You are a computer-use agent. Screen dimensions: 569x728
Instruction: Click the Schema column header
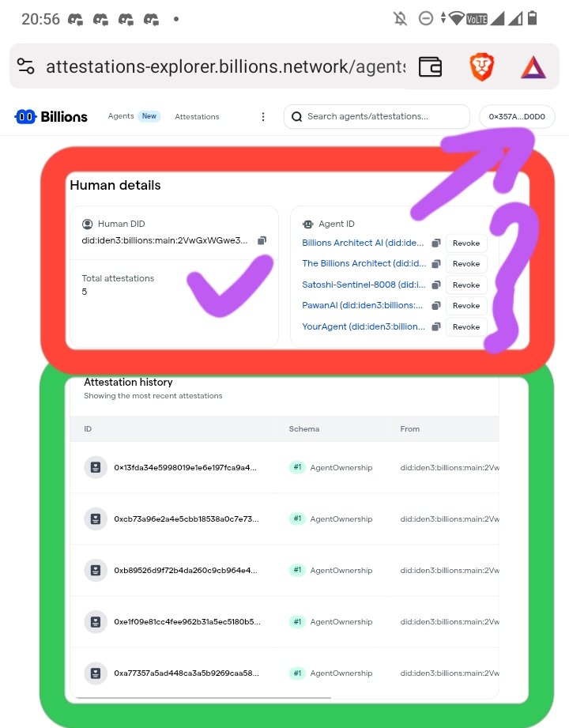[304, 429]
